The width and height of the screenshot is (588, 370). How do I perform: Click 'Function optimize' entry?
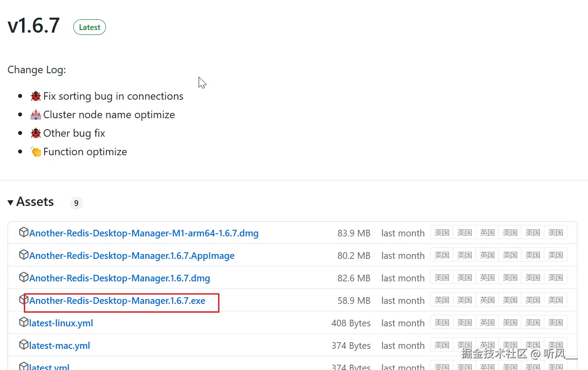tap(85, 152)
